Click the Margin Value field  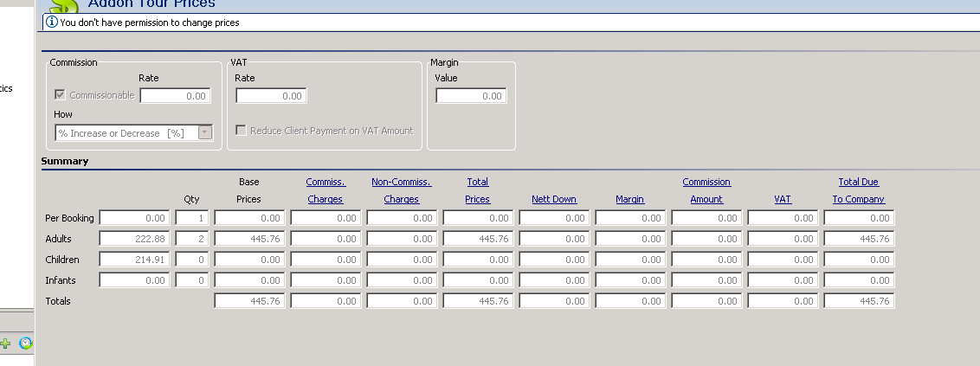pyautogui.click(x=471, y=95)
